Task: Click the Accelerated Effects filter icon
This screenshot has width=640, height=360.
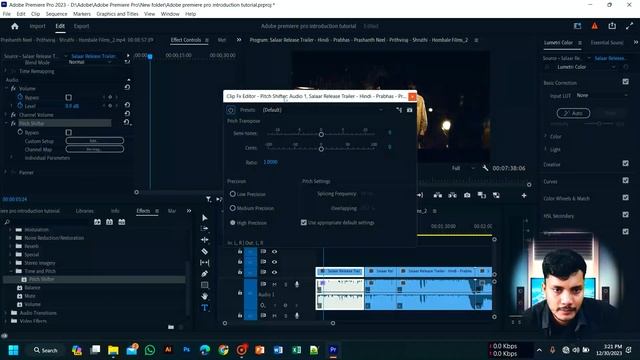Action: coord(97,222)
